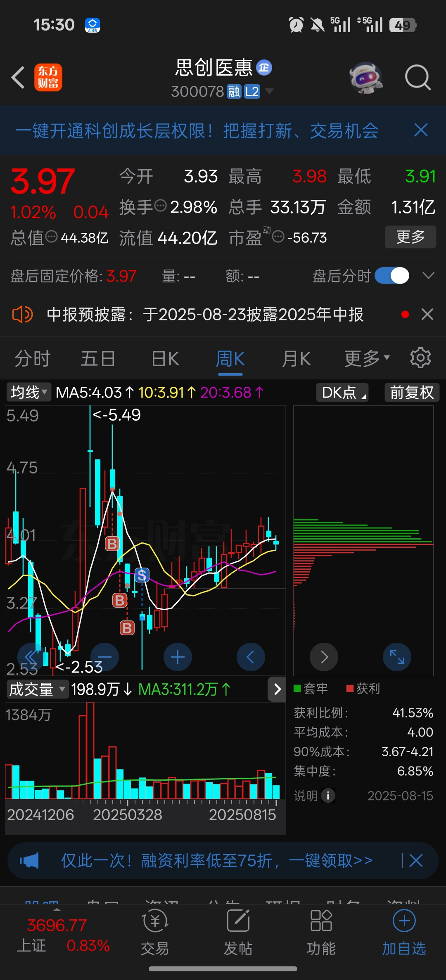
Task: Open the 一键开通科创成长层权限 banner link
Action: point(197,130)
